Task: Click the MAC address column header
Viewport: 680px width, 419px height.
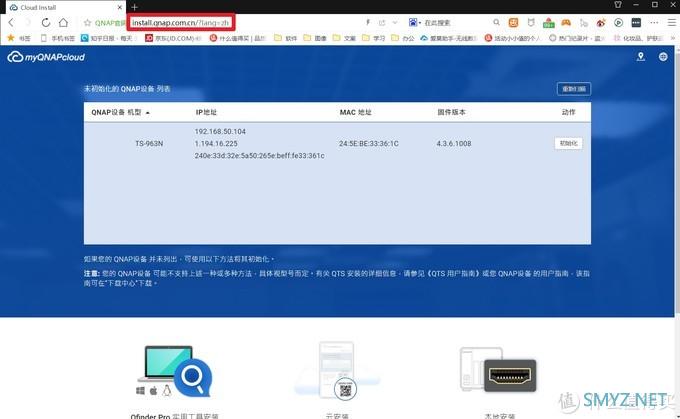Action: click(356, 112)
